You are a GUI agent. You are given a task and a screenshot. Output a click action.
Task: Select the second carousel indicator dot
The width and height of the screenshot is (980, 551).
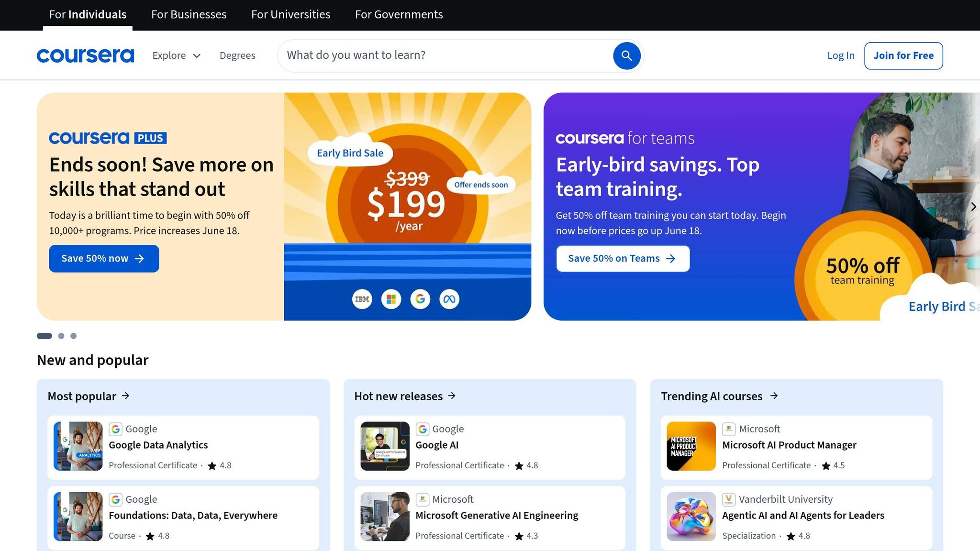[61, 336]
